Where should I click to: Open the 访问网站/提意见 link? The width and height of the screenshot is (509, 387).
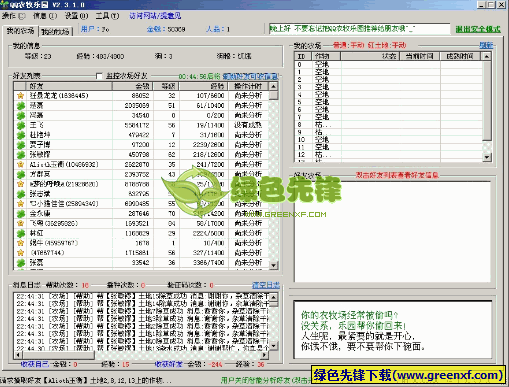pyautogui.click(x=155, y=16)
